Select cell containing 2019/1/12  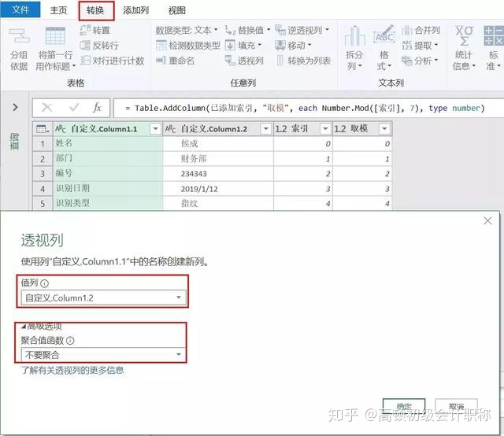(218, 189)
